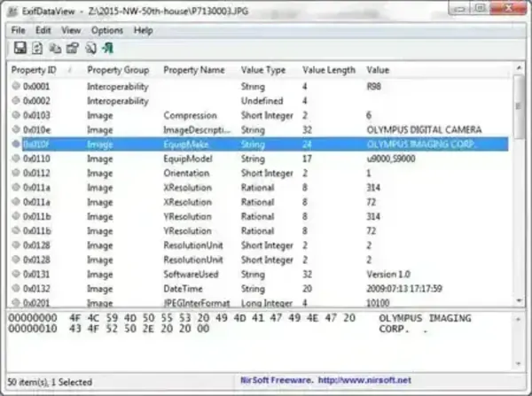The width and height of the screenshot is (532, 396).
Task: Open the Help menu
Action: [143, 30]
